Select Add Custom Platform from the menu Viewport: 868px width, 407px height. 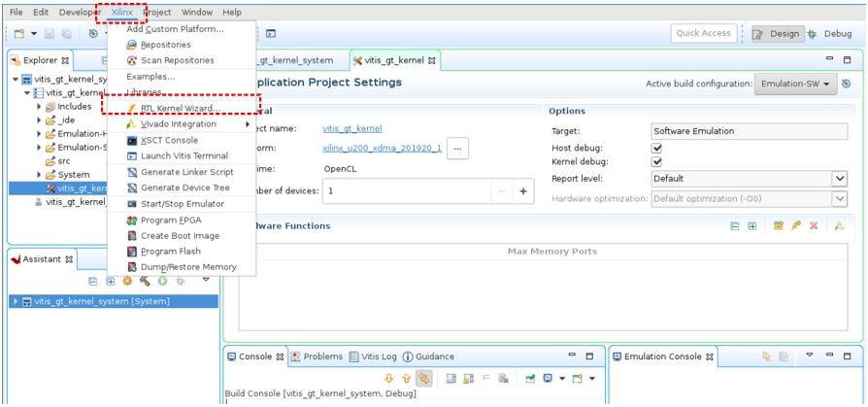tap(175, 29)
